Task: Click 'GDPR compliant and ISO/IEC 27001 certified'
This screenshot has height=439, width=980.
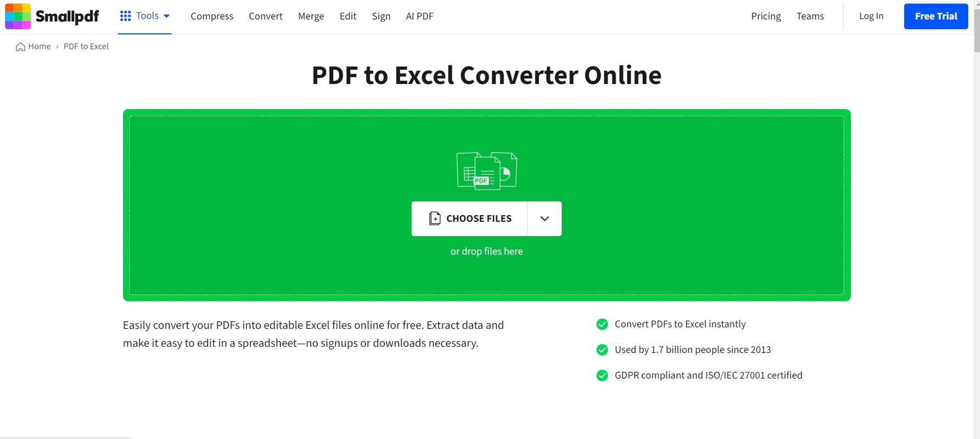Action: 708,375
